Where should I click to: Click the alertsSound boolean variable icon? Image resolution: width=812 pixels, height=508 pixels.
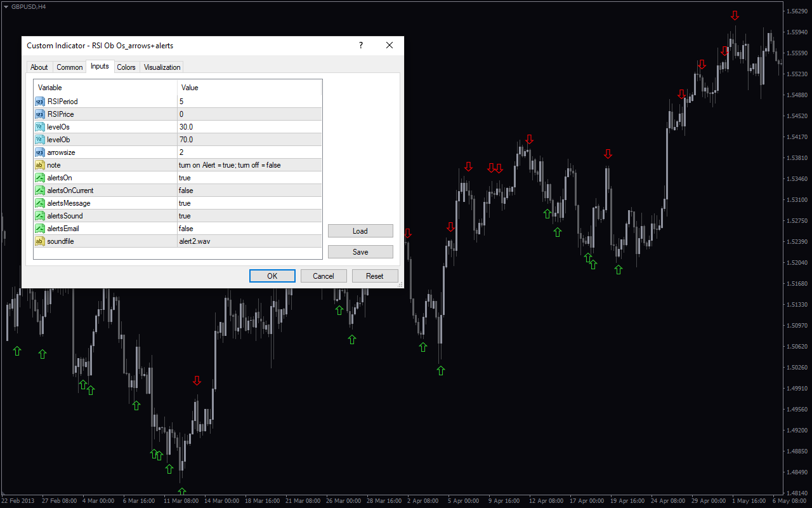[x=39, y=216]
